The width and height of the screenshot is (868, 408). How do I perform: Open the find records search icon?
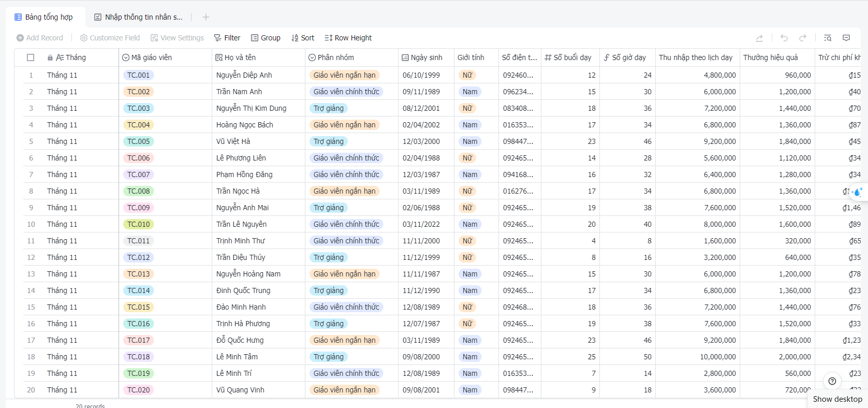828,38
